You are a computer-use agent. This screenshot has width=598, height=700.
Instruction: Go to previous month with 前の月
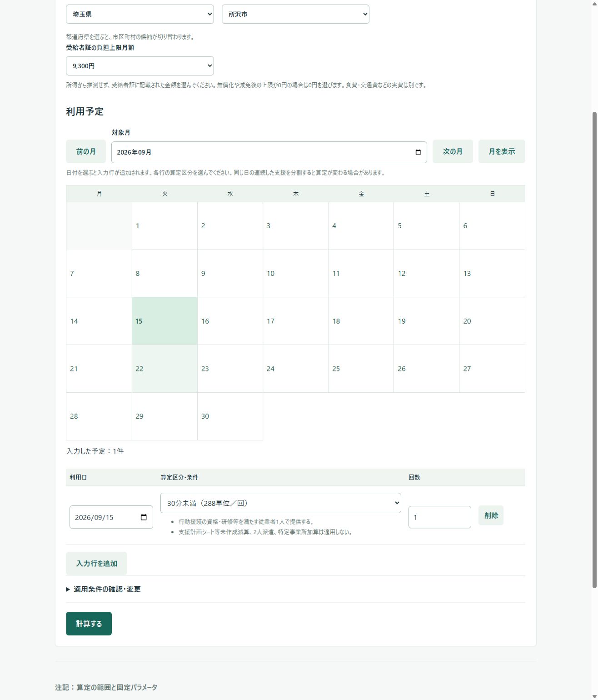pos(86,151)
